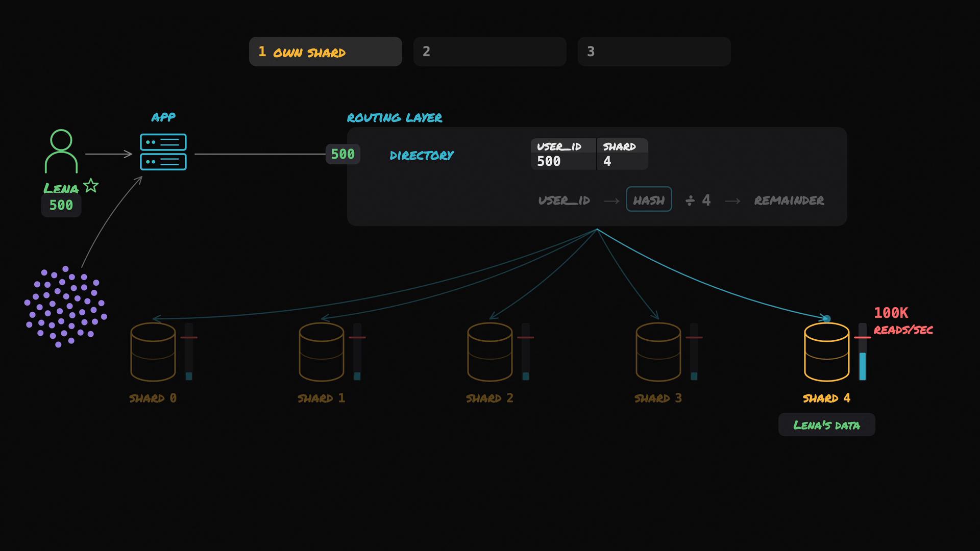980x551 pixels.
Task: Select the Shard 3 database cylinder
Action: 658,352
